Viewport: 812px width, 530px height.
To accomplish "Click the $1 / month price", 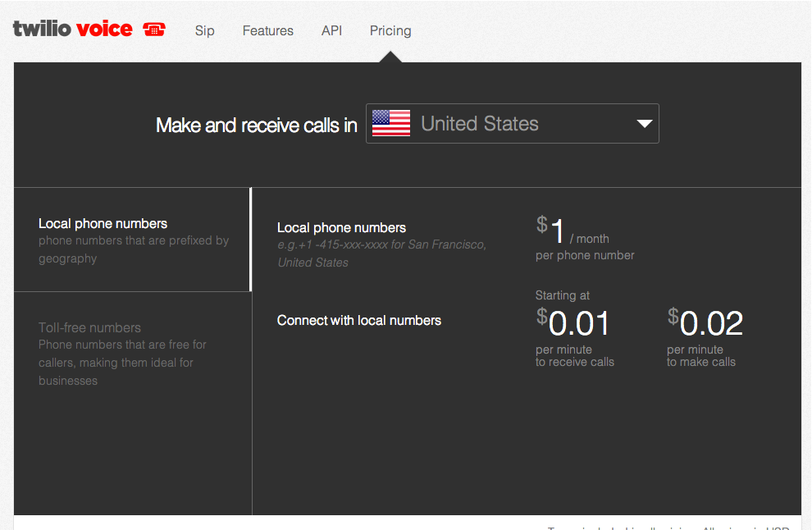I will [573, 231].
